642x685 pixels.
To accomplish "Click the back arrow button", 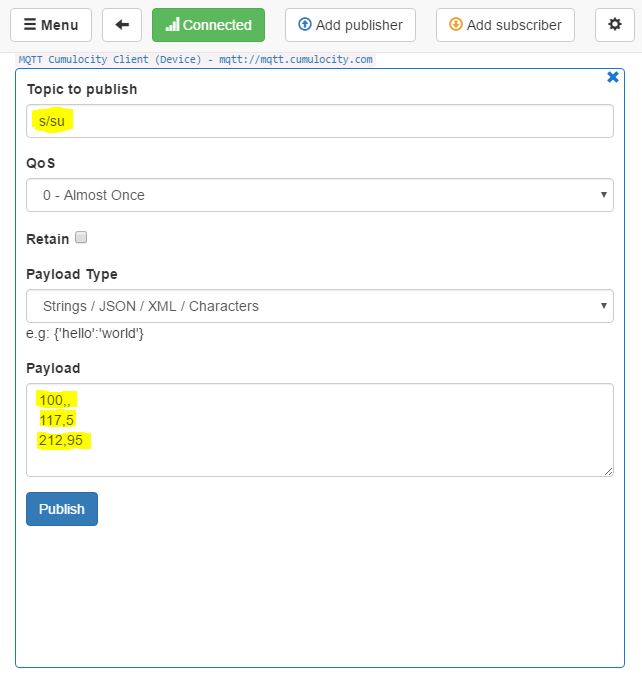I will [x=122, y=25].
